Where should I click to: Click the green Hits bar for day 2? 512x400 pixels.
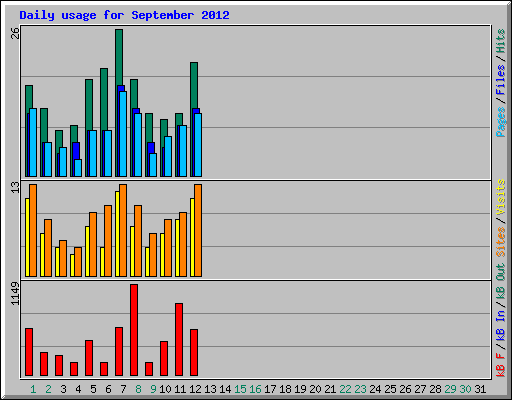44,125
